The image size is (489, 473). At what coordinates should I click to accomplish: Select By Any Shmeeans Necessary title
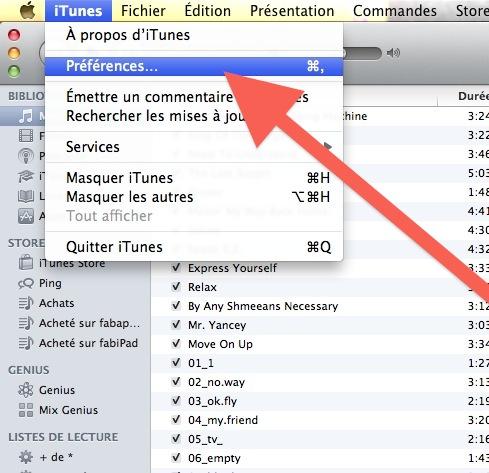(263, 306)
